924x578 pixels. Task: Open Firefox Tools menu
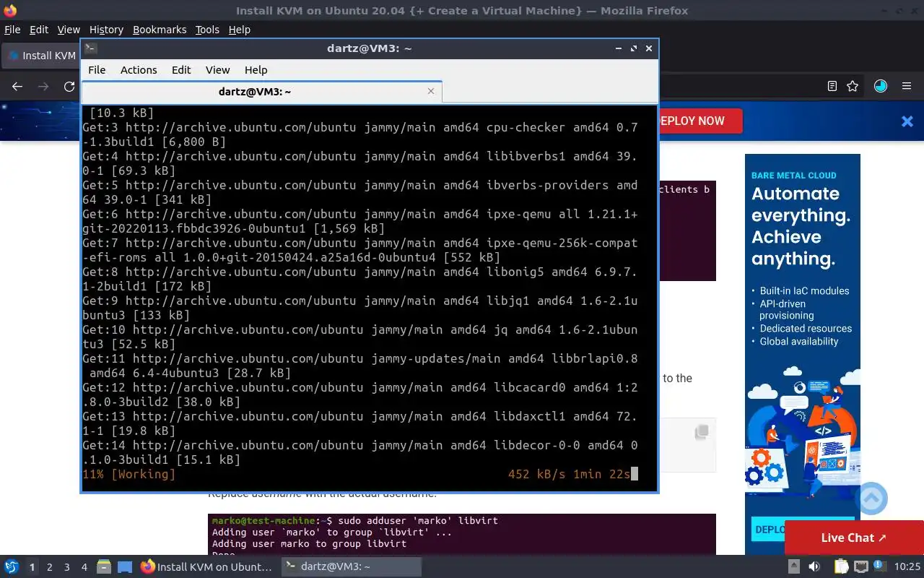pyautogui.click(x=207, y=30)
